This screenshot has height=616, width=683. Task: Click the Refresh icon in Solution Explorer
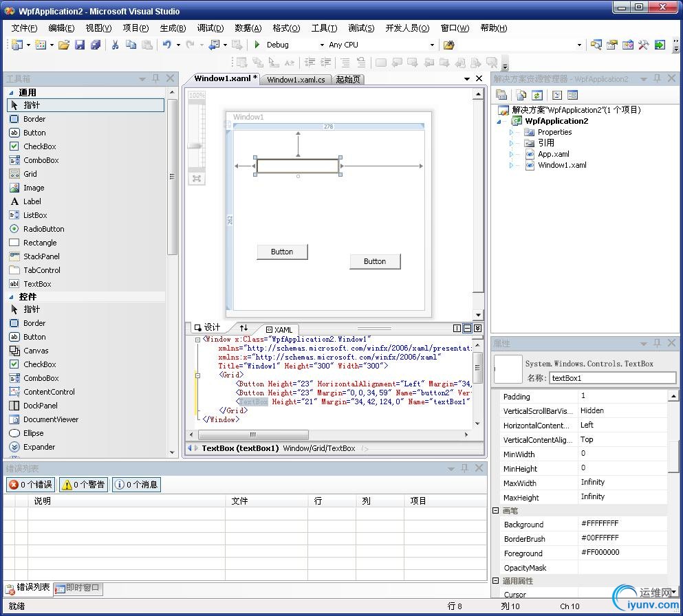537,95
